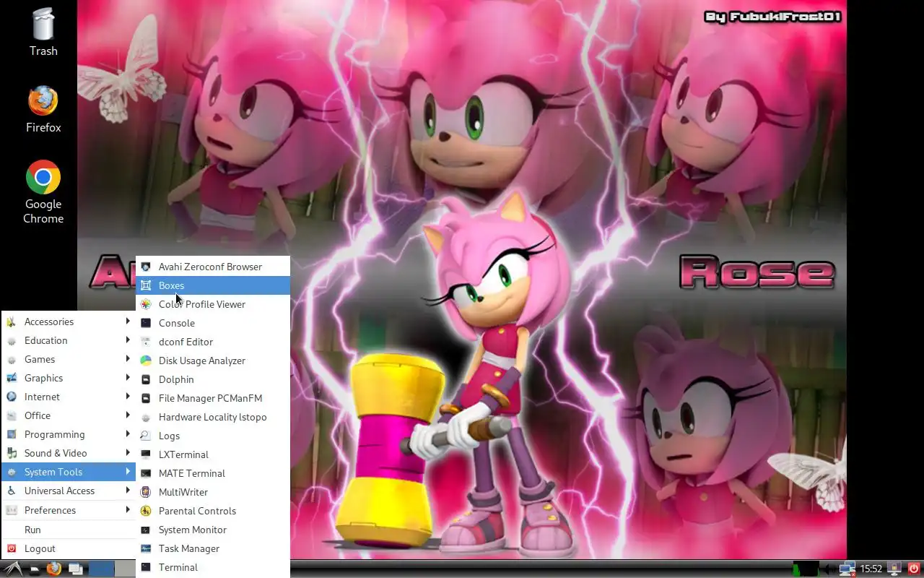Click the red power button icon
This screenshot has height=578, width=924.
[x=914, y=569]
